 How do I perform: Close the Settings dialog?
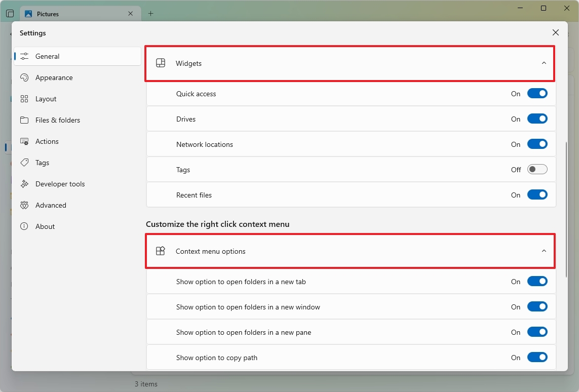[555, 32]
